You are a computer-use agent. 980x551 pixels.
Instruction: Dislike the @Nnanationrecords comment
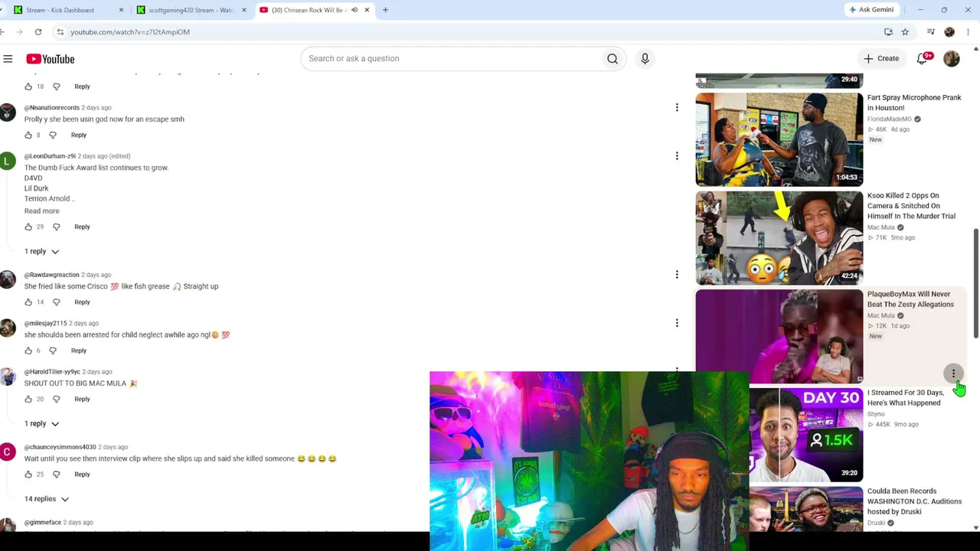tap(53, 135)
